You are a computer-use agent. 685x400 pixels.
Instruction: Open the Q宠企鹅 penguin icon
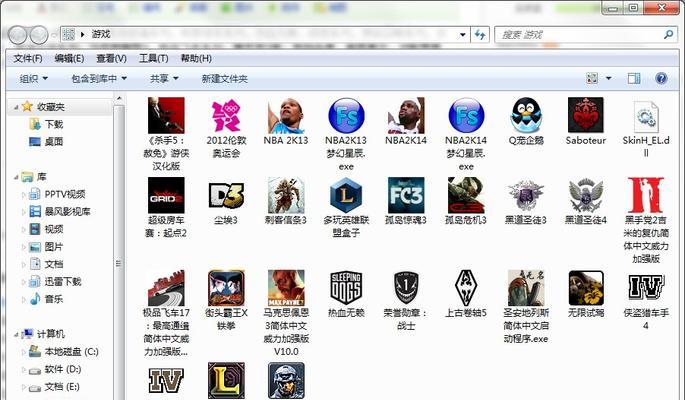click(x=526, y=115)
